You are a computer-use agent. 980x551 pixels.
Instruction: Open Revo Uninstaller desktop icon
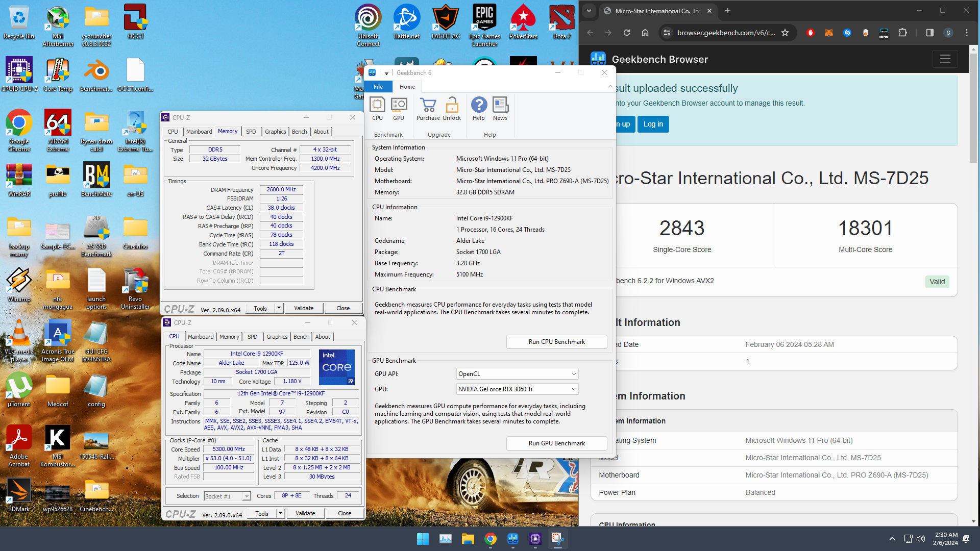tap(135, 289)
